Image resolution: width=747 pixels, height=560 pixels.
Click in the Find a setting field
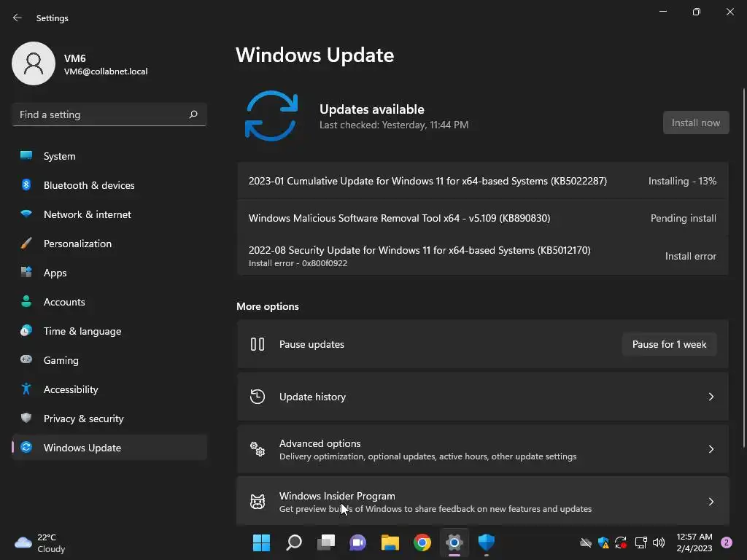click(109, 114)
